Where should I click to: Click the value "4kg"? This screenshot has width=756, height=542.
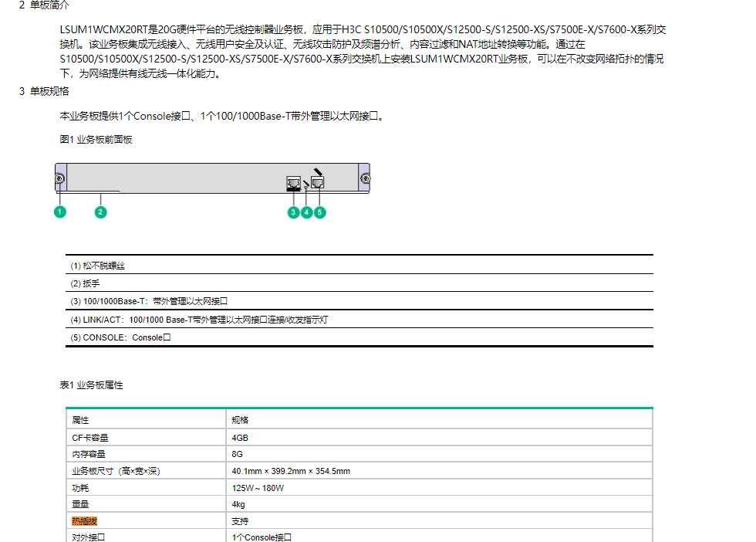point(238,504)
